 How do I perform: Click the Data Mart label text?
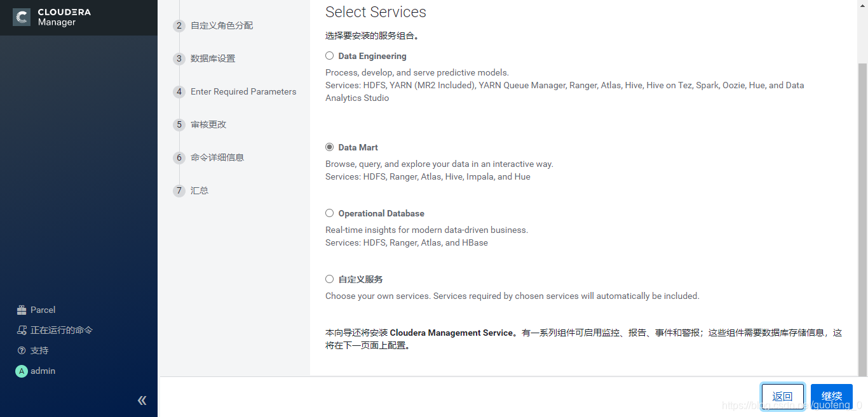click(358, 147)
